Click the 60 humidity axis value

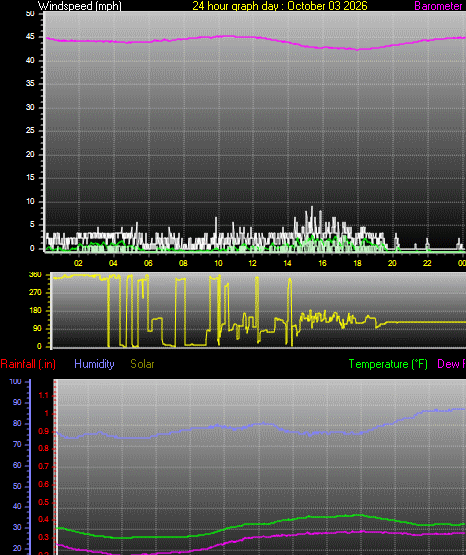[x=17, y=465]
